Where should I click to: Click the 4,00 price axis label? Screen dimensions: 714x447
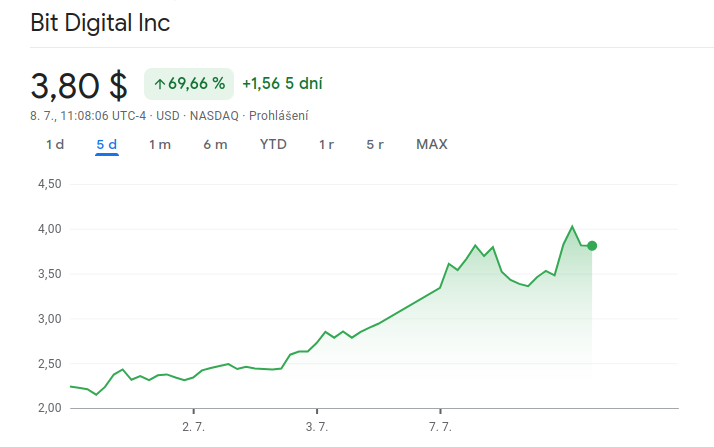point(49,229)
